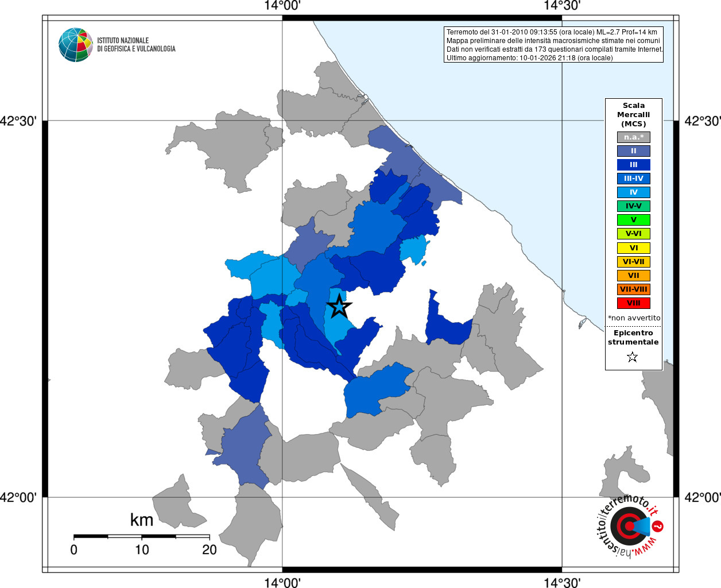
Task: Click the haisentitoilterremoto.it logo
Action: tap(630, 525)
